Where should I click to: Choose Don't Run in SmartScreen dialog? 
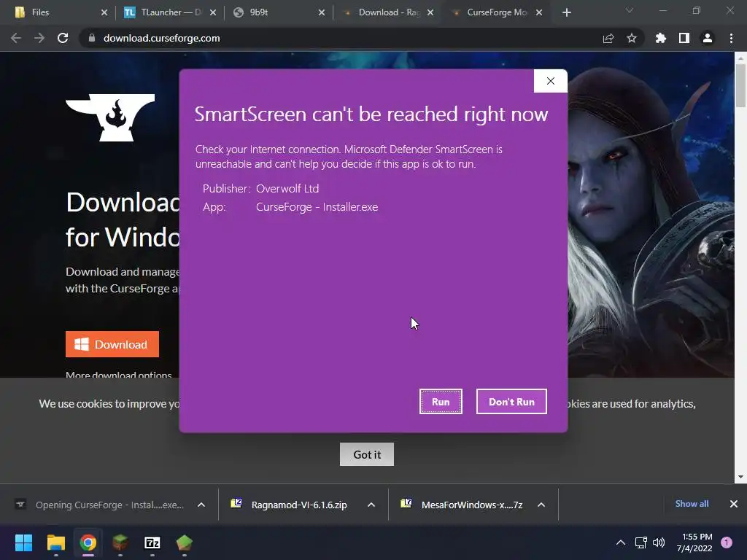(511, 402)
